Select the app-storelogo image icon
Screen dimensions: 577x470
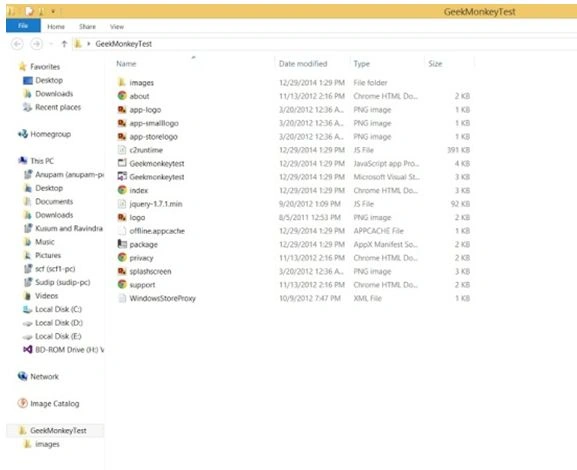(x=122, y=136)
